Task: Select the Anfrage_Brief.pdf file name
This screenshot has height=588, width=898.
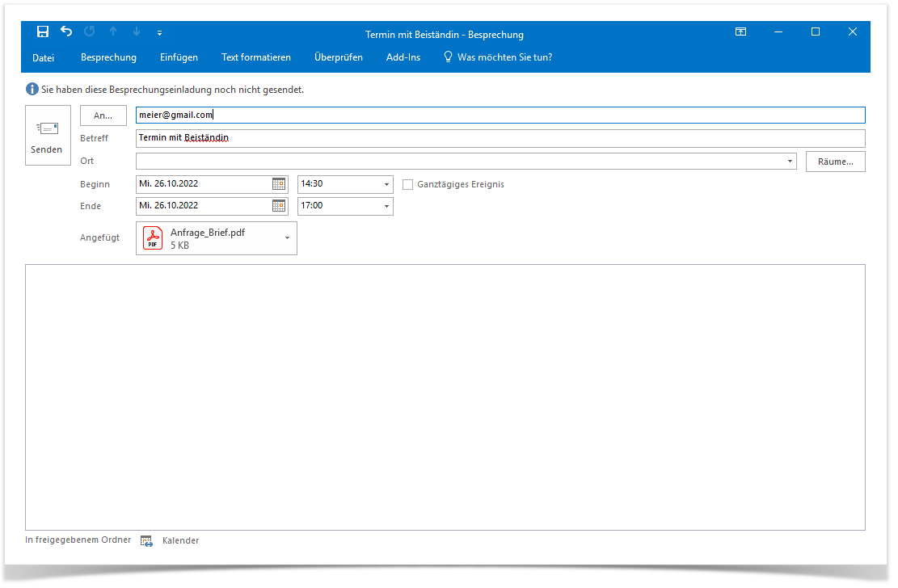Action: point(207,233)
